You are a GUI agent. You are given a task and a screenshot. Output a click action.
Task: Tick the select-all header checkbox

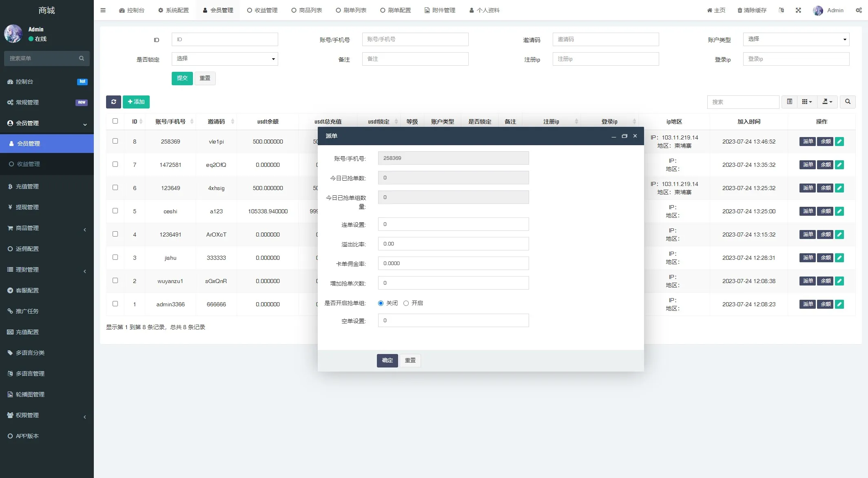point(115,121)
